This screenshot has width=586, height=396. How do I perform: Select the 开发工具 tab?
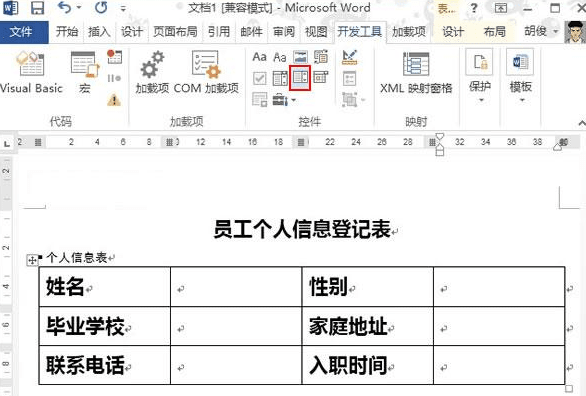pos(360,31)
